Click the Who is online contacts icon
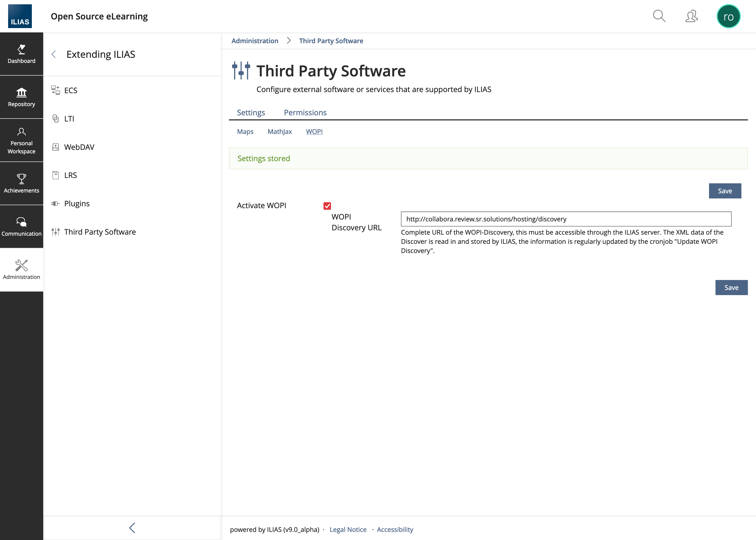 click(691, 16)
